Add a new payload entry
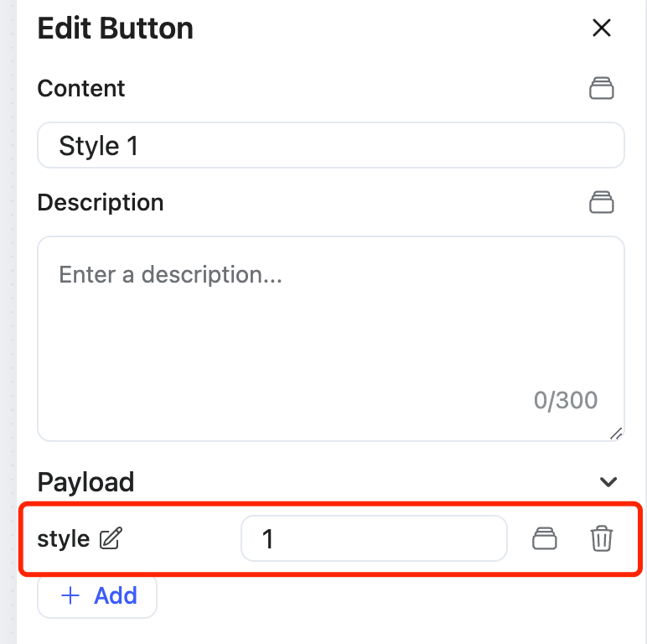This screenshot has height=644, width=647. pyautogui.click(x=98, y=596)
